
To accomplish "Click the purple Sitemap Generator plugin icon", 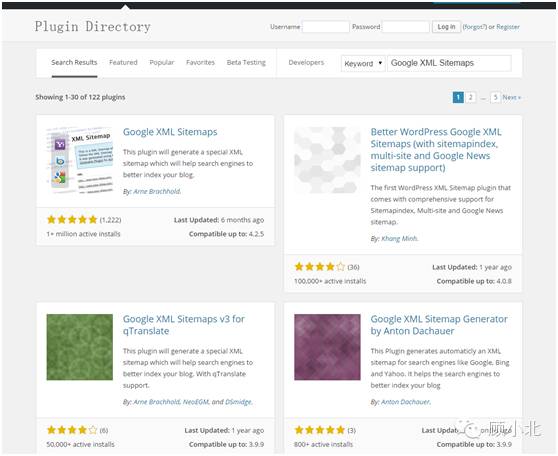I will (327, 347).
